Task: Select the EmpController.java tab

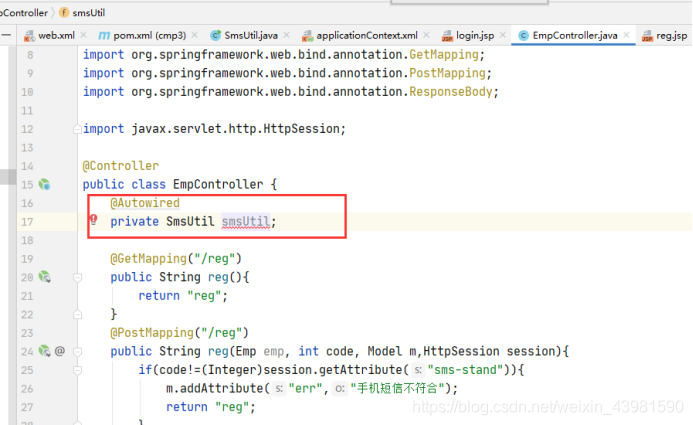Action: 575,35
